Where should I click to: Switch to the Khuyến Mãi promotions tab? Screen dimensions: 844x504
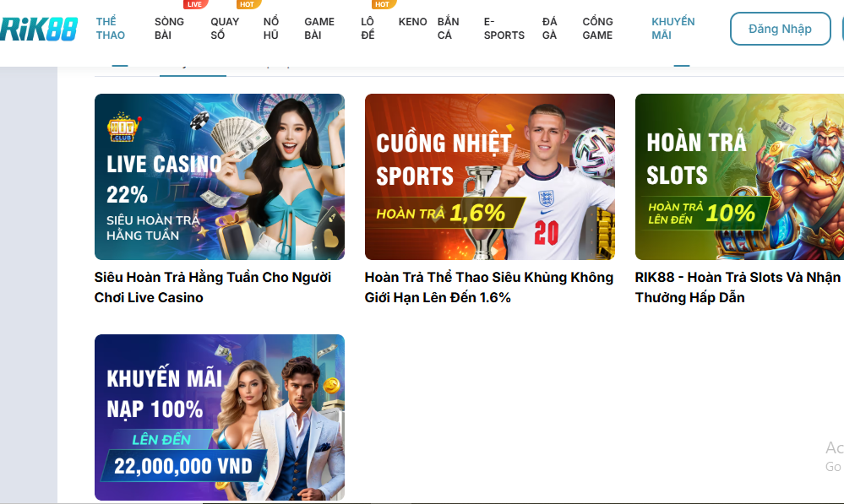coord(672,29)
